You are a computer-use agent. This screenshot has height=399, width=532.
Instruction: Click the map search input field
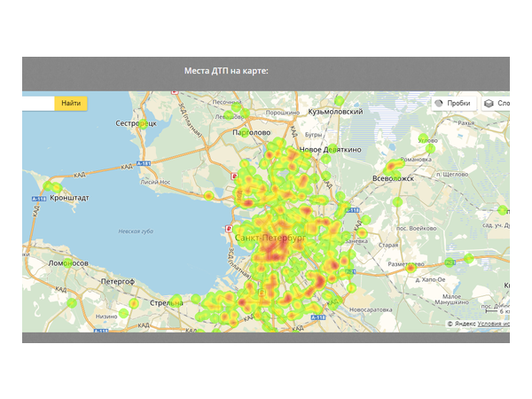[x=38, y=103]
